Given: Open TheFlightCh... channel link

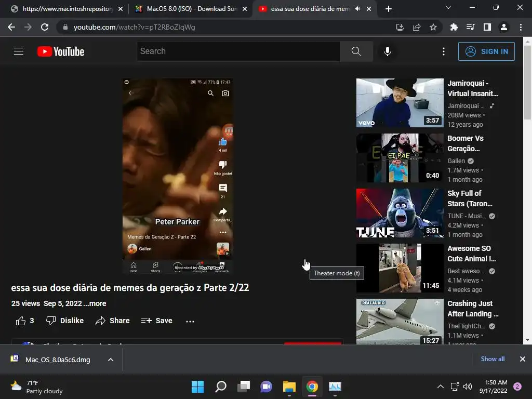Looking at the screenshot, I should click(x=466, y=326).
